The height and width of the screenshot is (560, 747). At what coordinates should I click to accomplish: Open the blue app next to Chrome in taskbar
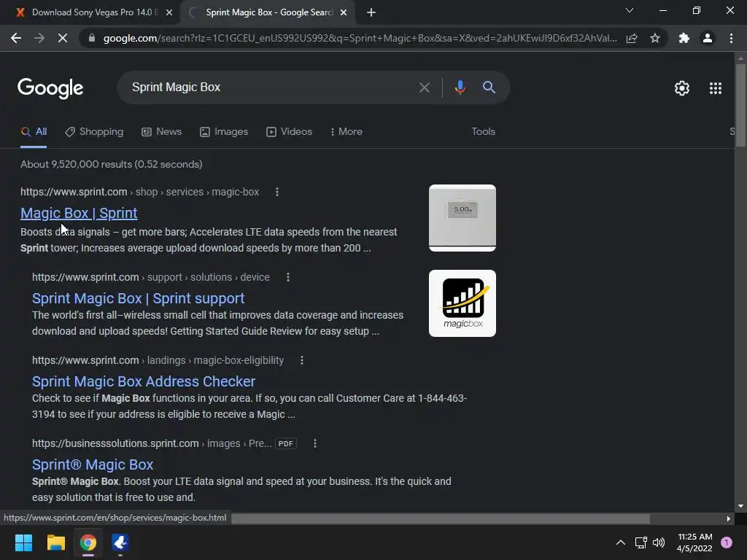pyautogui.click(x=120, y=542)
